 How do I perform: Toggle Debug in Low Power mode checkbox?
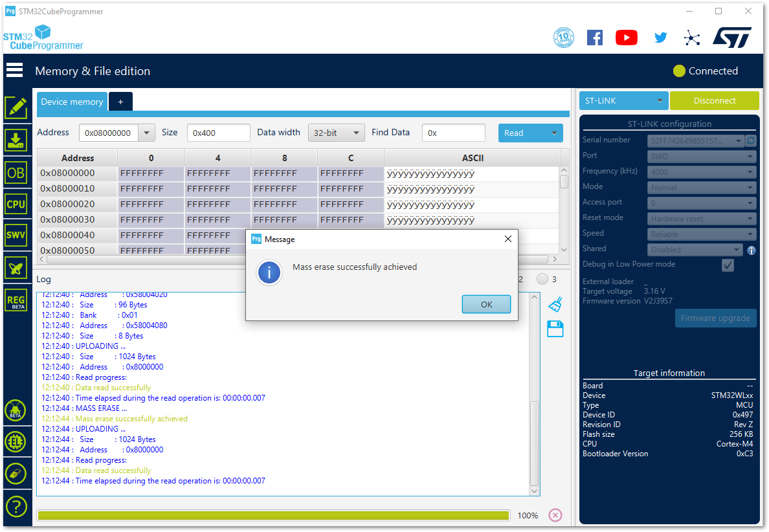(728, 265)
